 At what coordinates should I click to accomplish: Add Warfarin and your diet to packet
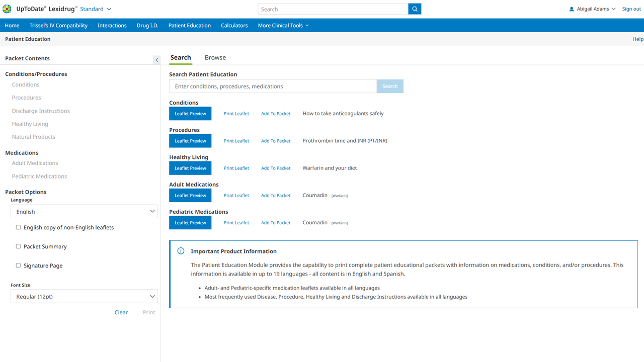[x=276, y=168]
